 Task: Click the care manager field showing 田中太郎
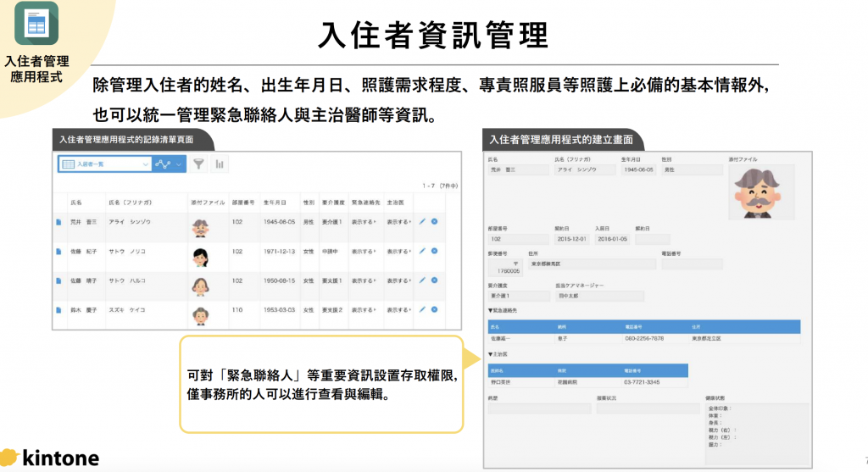(599, 296)
